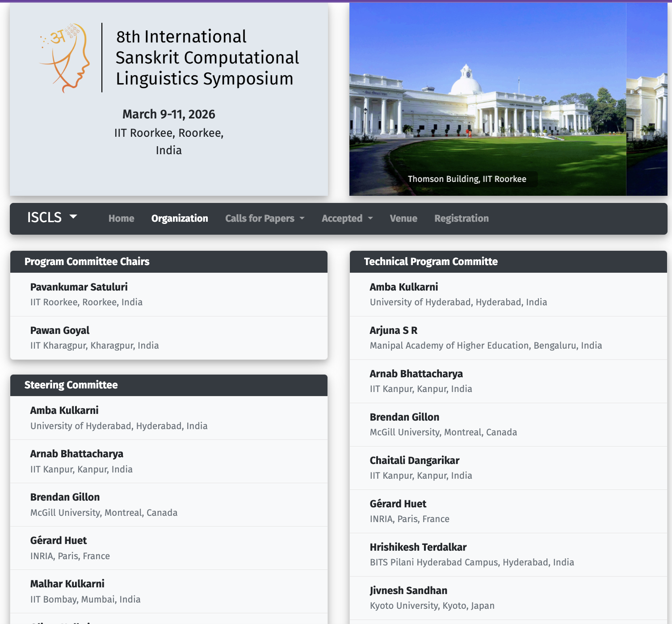Click the symposium title banner
This screenshot has width=672, height=624.
[208, 57]
